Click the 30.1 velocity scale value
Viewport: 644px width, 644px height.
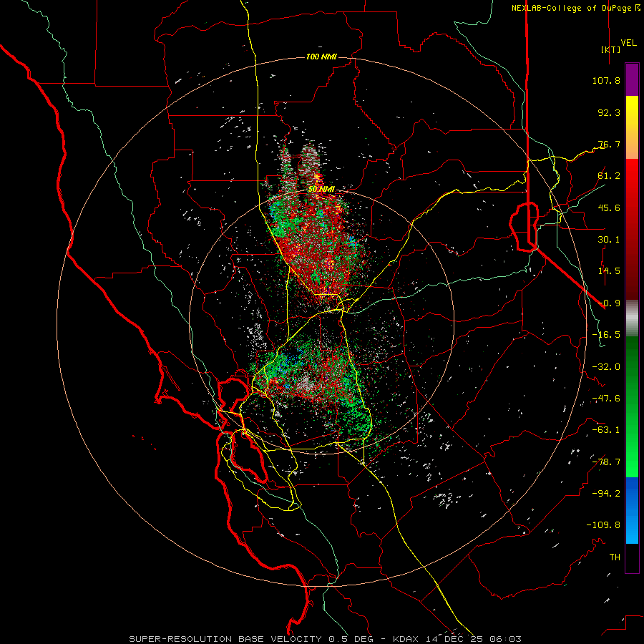pos(609,240)
